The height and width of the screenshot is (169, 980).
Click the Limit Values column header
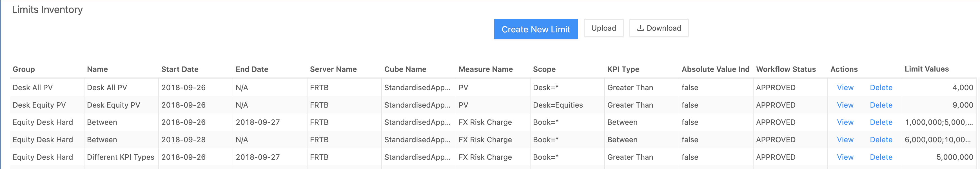click(927, 69)
